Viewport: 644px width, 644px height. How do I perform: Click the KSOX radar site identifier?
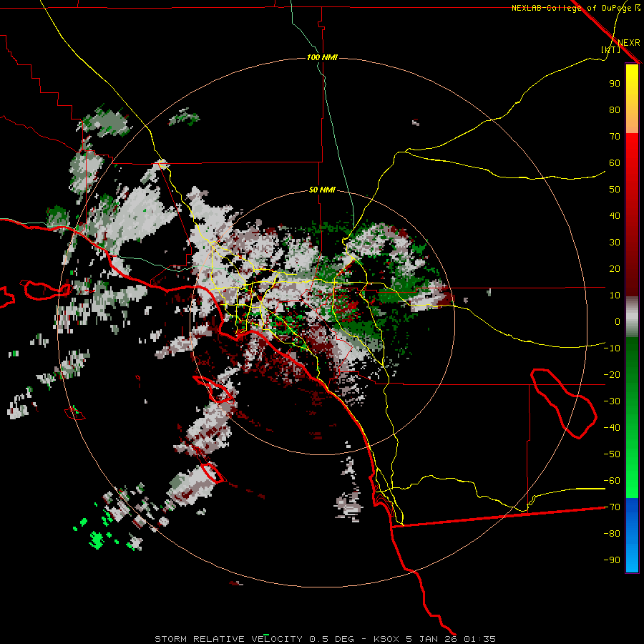tap(386, 639)
